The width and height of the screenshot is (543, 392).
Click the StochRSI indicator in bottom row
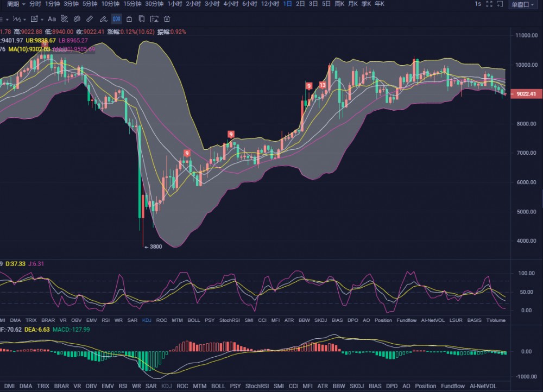point(256,386)
